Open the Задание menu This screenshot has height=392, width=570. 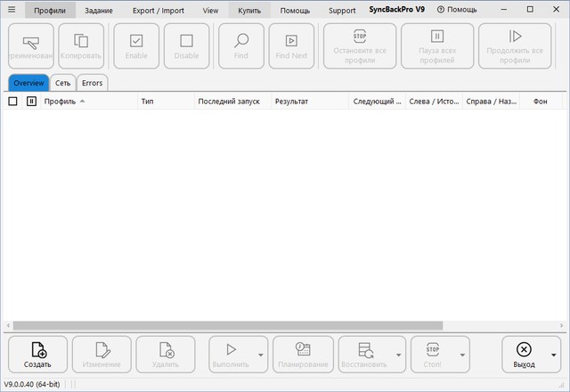click(x=99, y=11)
